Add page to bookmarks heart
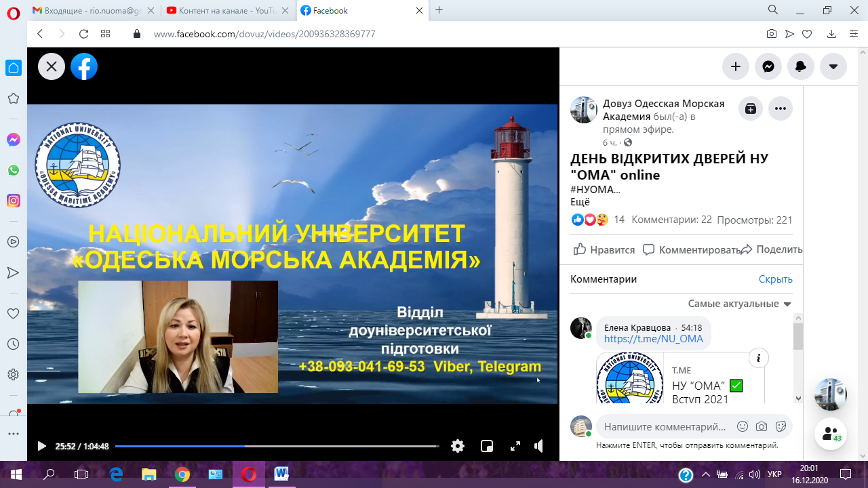 click(807, 34)
